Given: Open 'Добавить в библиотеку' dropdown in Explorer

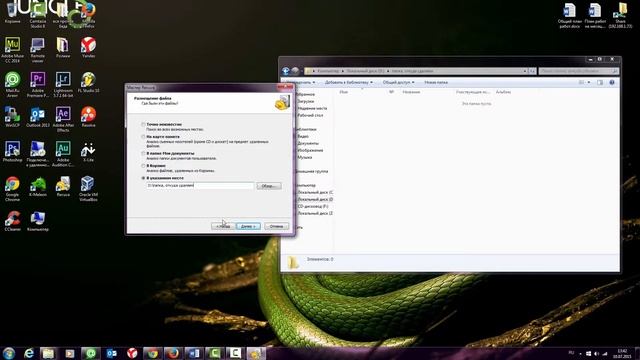Looking at the screenshot, I should tap(349, 82).
